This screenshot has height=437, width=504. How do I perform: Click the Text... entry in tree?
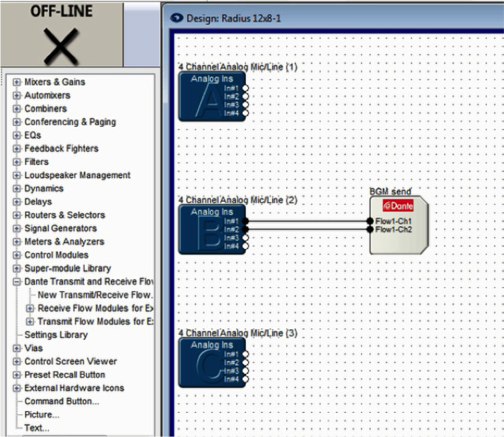coord(36,428)
